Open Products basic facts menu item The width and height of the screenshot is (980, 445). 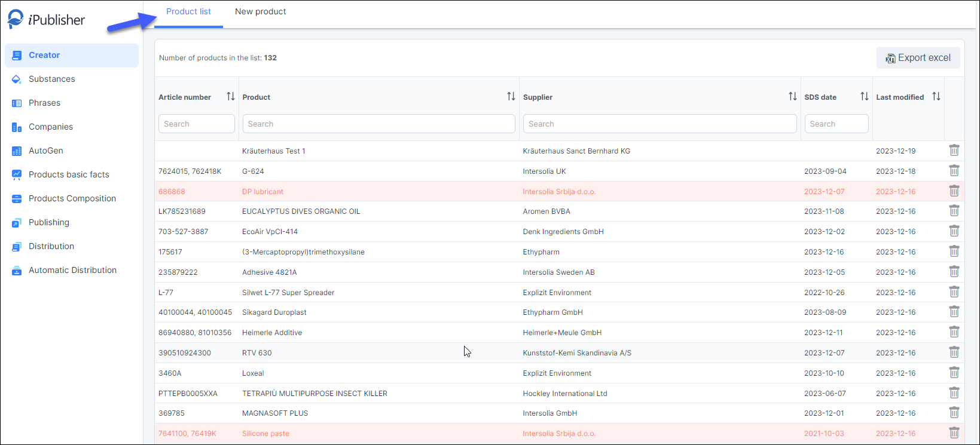(x=69, y=174)
